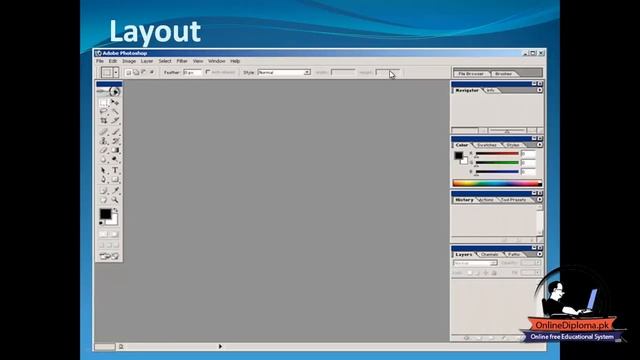Select the Shape tool
Image resolution: width=640 pixels, height=360 pixels.
coord(115,180)
